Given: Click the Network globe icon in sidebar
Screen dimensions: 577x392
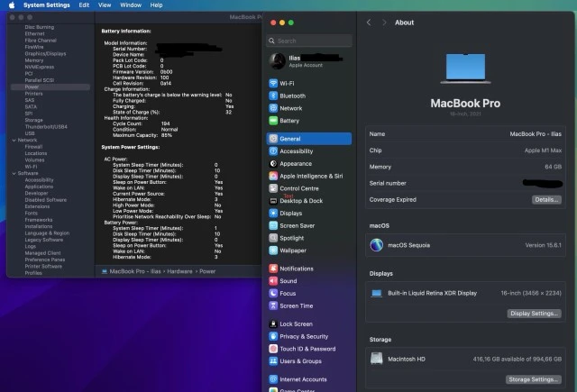Looking at the screenshot, I should (273, 108).
